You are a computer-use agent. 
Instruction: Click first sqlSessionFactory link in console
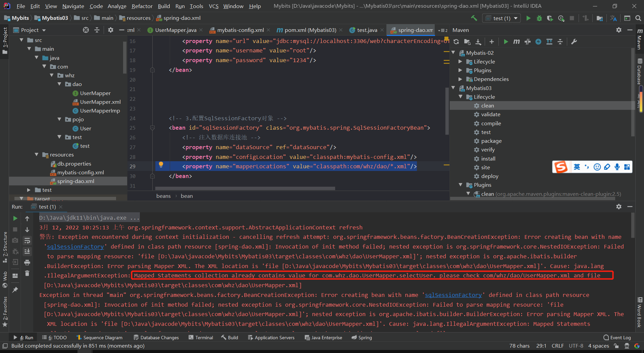pyautogui.click(x=75, y=247)
